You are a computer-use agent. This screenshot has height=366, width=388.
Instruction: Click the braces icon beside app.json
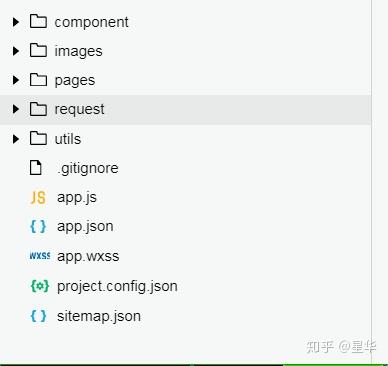(38, 227)
